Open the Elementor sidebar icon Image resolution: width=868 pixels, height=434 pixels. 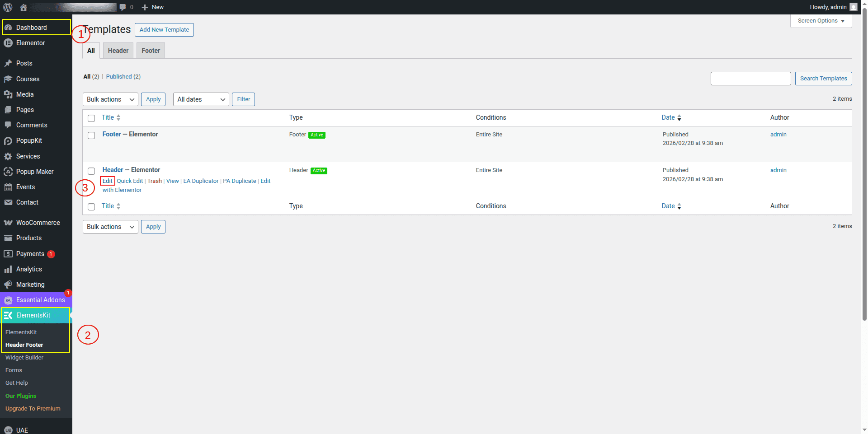(x=8, y=43)
